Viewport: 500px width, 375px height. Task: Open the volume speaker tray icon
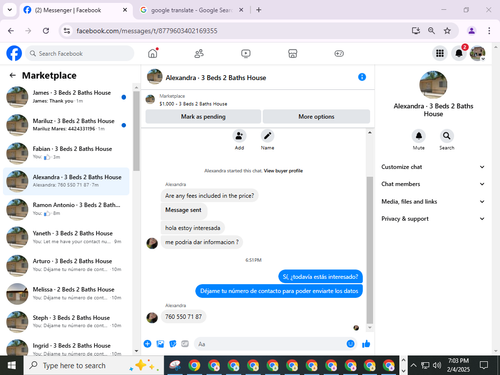tap(437, 365)
